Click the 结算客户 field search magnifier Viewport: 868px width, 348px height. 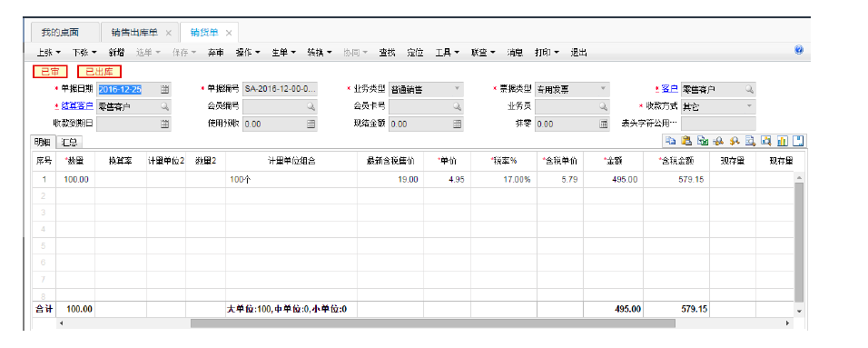165,106
